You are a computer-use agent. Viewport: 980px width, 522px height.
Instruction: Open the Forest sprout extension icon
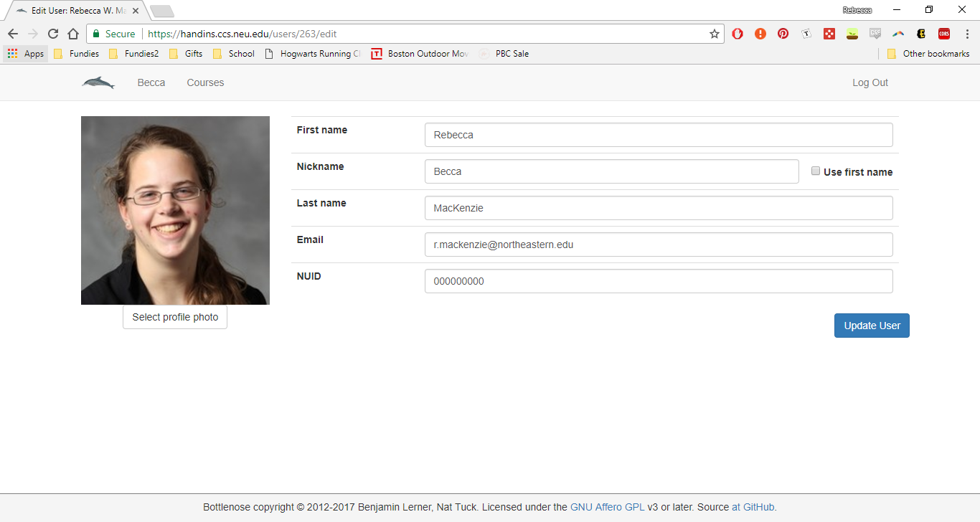point(852,34)
